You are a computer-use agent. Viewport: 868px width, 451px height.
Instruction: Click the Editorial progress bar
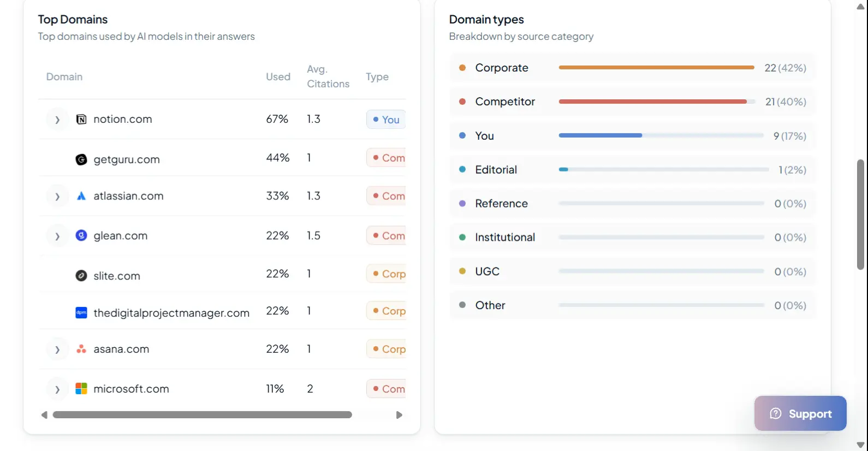pos(663,169)
